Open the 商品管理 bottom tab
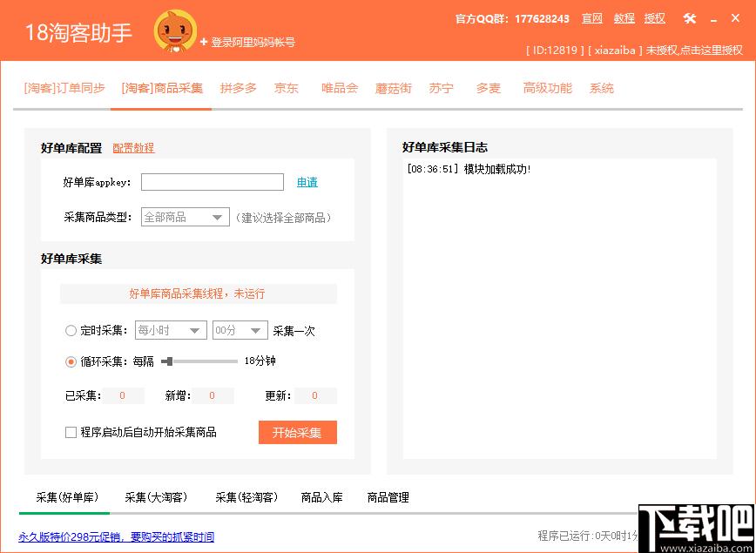This screenshot has width=756, height=553. coord(388,497)
